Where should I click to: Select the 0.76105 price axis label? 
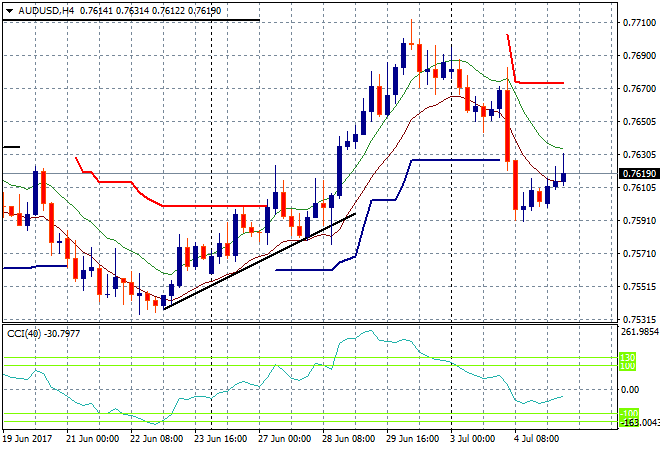(639, 187)
